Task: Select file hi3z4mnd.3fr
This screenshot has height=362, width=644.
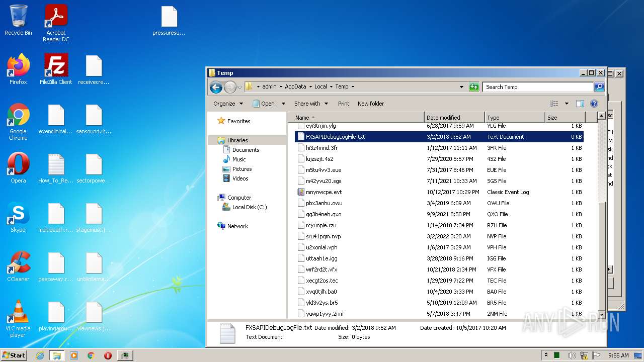Action: tap(439, 148)
